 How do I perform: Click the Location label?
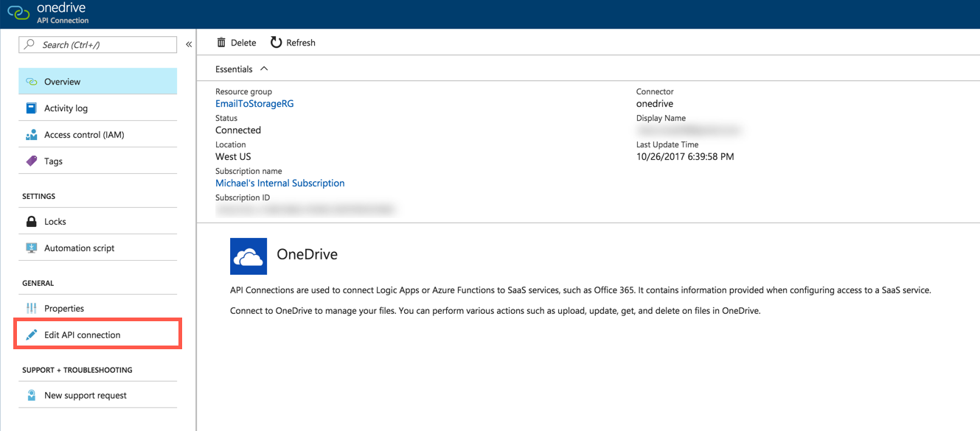[x=230, y=145]
